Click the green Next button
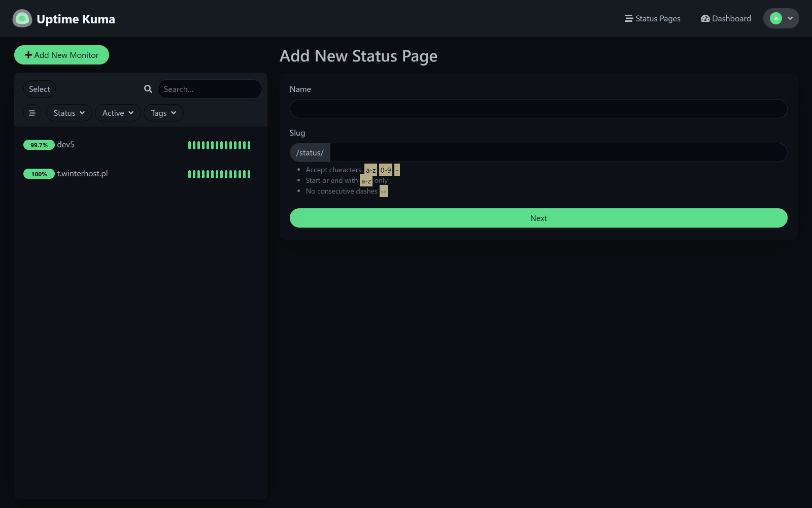 coord(538,218)
